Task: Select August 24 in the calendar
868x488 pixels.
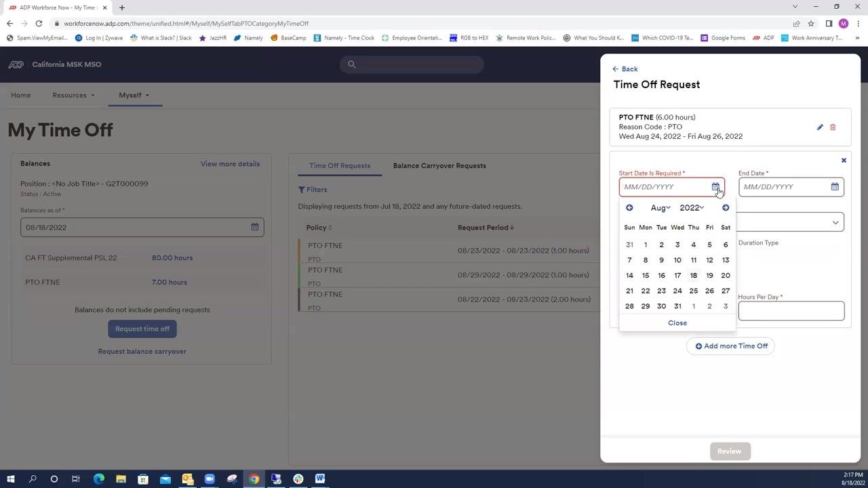Action: click(x=677, y=291)
